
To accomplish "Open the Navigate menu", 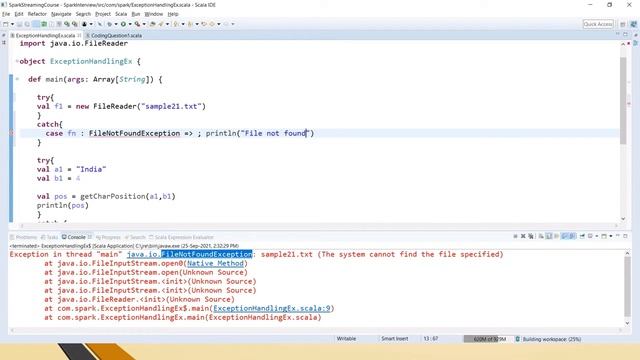I will coord(61,14).
